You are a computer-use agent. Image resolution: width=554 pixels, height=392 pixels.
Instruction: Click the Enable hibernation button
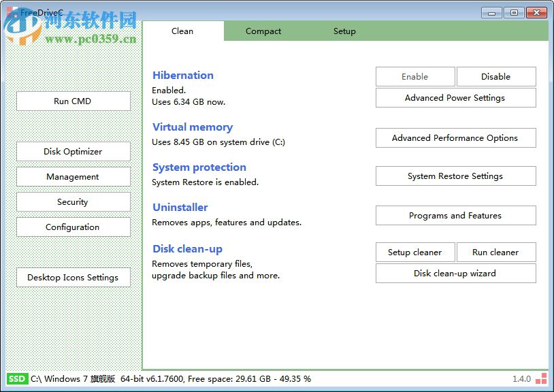click(415, 77)
